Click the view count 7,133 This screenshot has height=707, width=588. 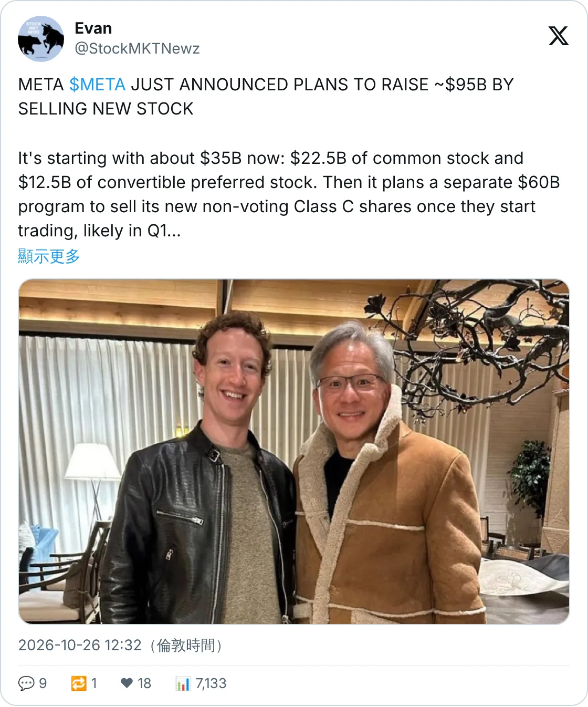pyautogui.click(x=211, y=683)
